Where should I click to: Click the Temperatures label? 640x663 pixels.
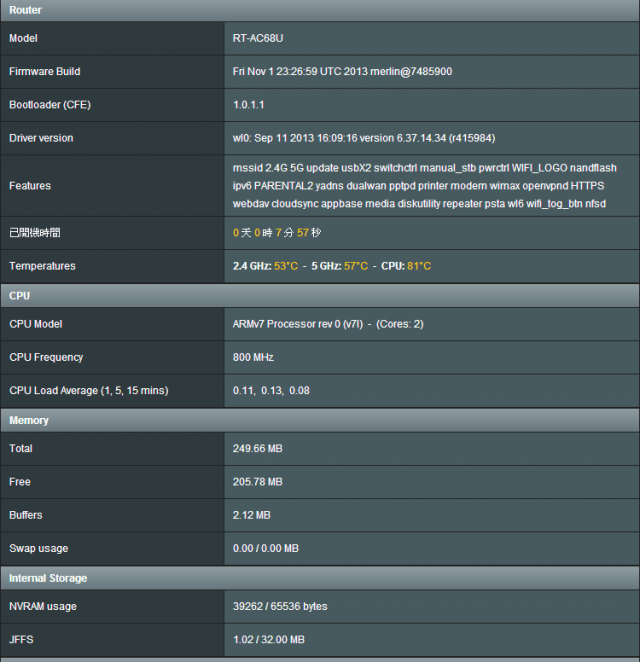pyautogui.click(x=42, y=266)
